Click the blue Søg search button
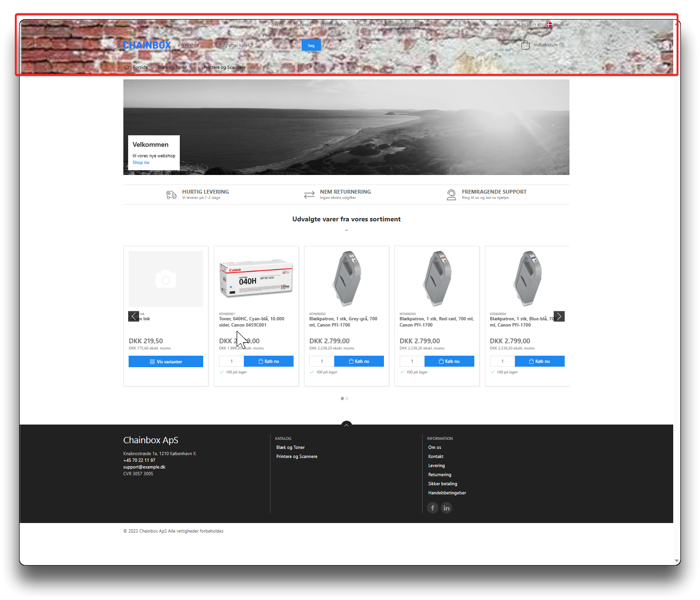This screenshot has height=600, width=700. 311,45
